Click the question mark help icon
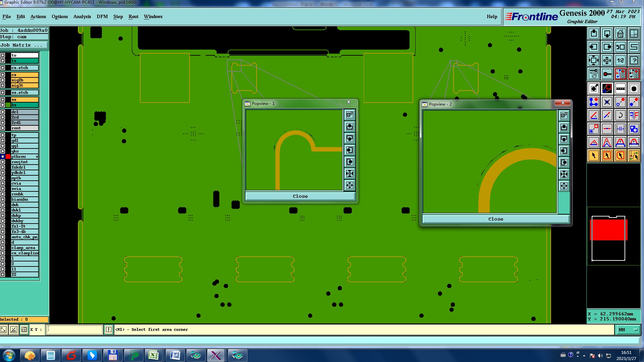Viewport: 644px width, 362px height. 634,61
